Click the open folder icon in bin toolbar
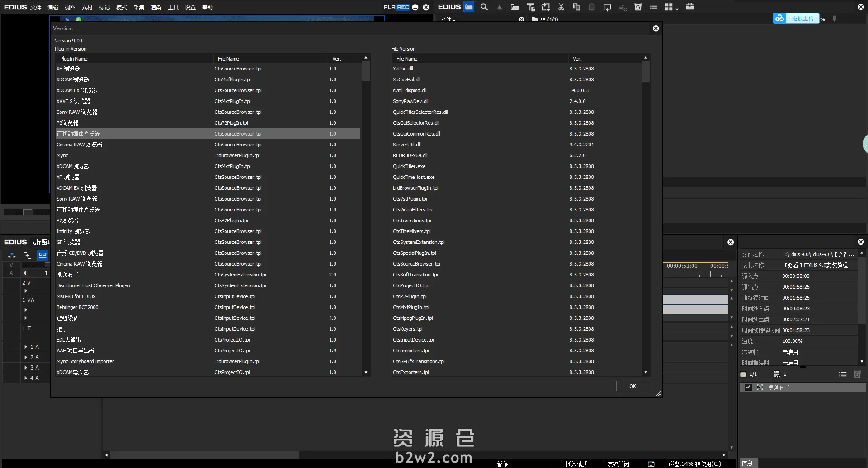Screen dimensions: 868x468 pyautogui.click(x=514, y=7)
